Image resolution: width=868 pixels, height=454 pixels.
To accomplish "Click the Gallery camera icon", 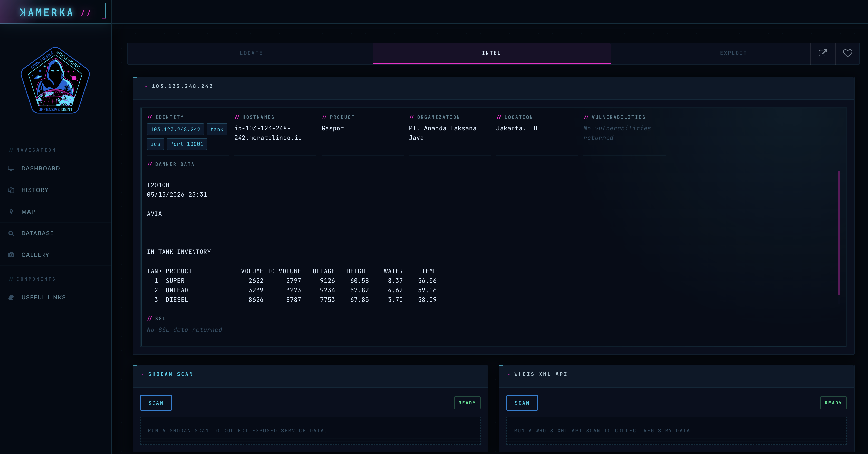I will pos(11,255).
